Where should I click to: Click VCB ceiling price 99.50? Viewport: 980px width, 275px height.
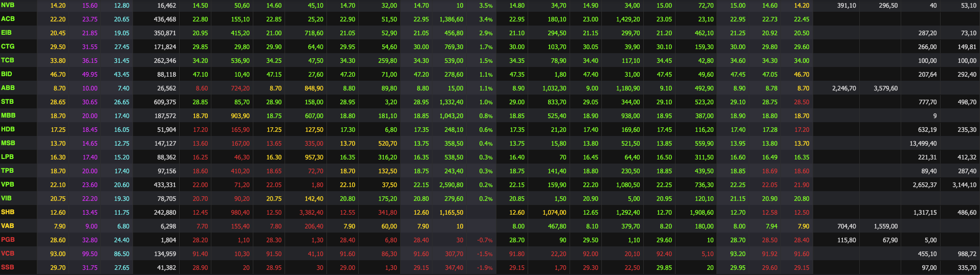[90, 254]
